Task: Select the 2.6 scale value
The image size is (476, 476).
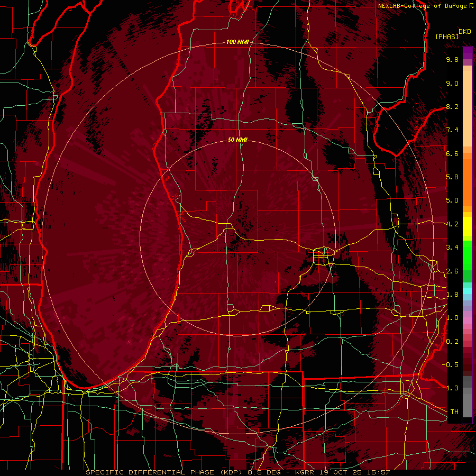Action: point(452,271)
